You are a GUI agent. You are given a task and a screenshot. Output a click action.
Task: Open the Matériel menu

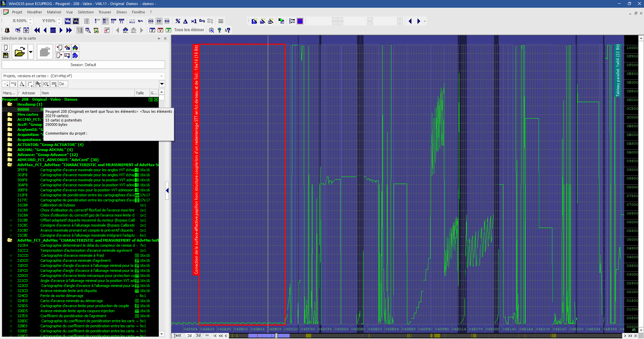(x=54, y=12)
